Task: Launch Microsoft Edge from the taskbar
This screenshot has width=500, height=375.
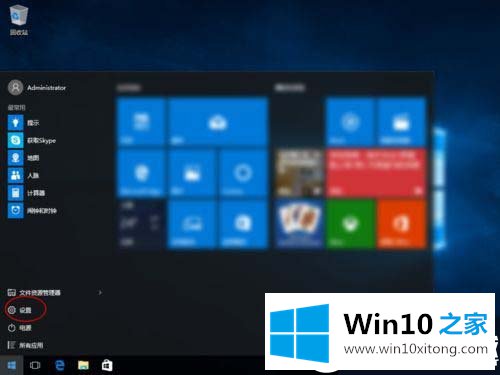Action: (60, 365)
